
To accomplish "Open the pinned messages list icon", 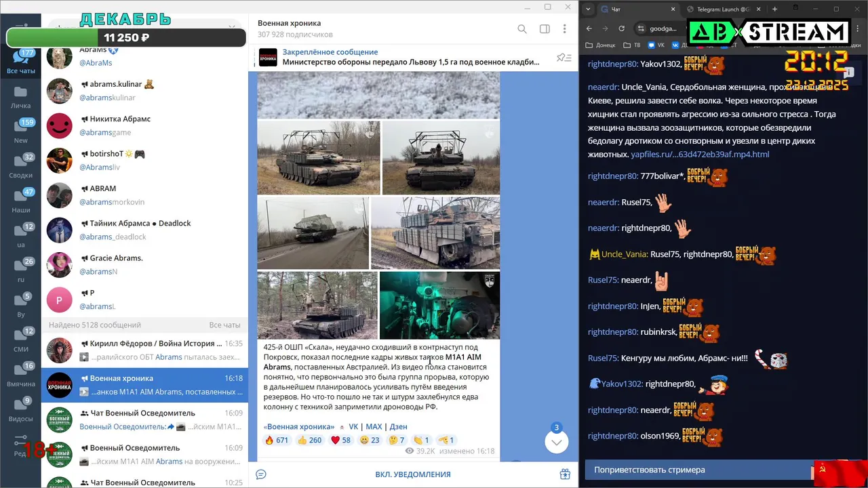I will [564, 58].
